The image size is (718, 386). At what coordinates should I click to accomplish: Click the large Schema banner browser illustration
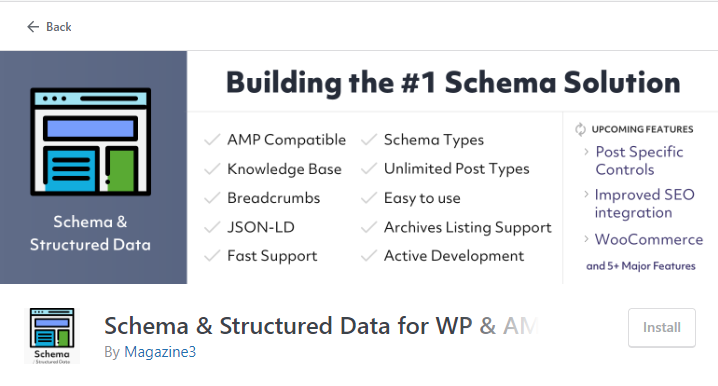[91, 142]
